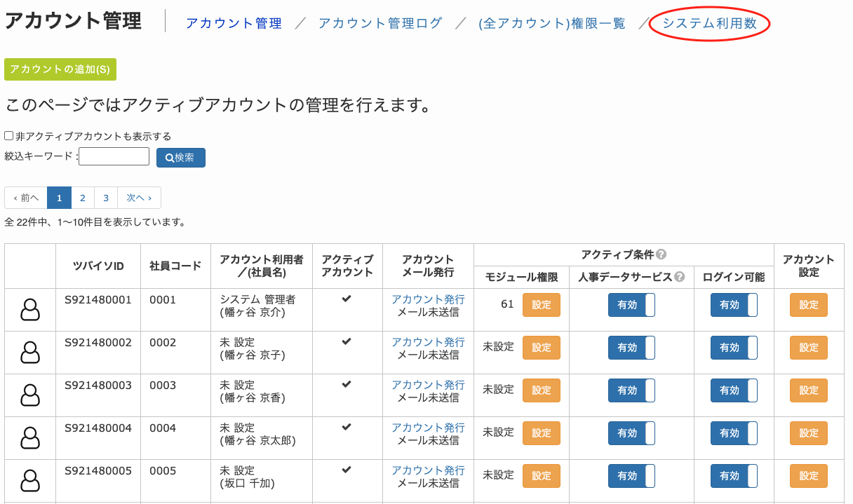Go to page 2 of results
The image size is (853, 504).
[83, 198]
